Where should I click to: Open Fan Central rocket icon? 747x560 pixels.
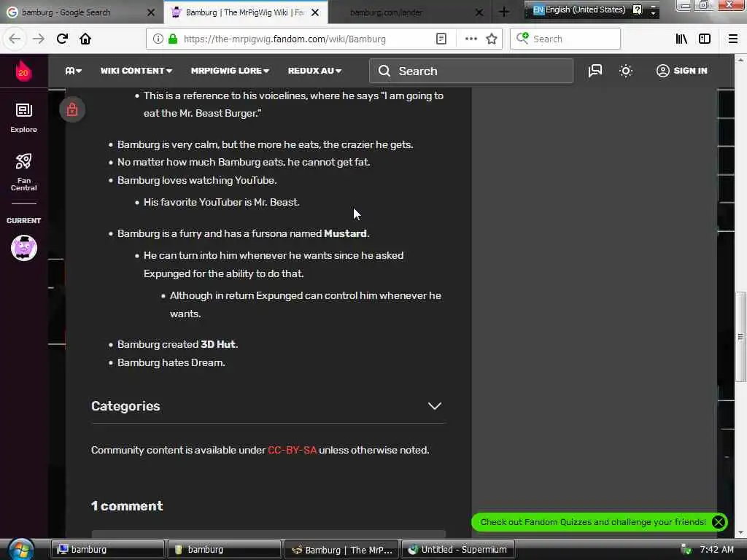point(24,172)
